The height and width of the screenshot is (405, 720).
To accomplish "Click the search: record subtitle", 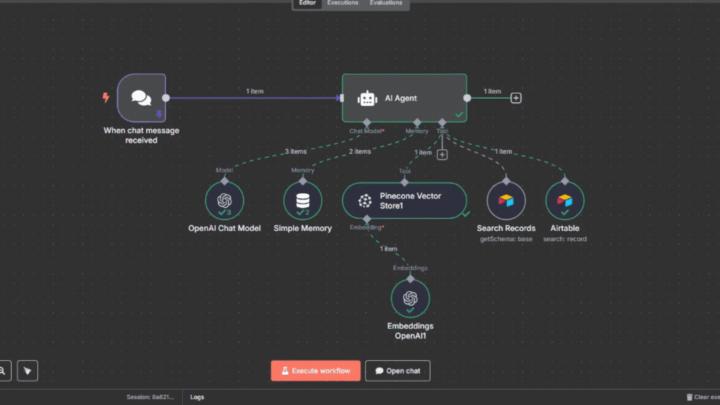I will (x=565, y=239).
